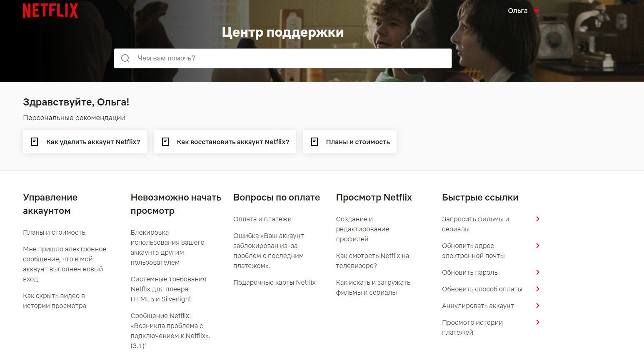Open HTML5 and Silverlight system requirements link
Screen dimensions: 644x361
pos(168,289)
